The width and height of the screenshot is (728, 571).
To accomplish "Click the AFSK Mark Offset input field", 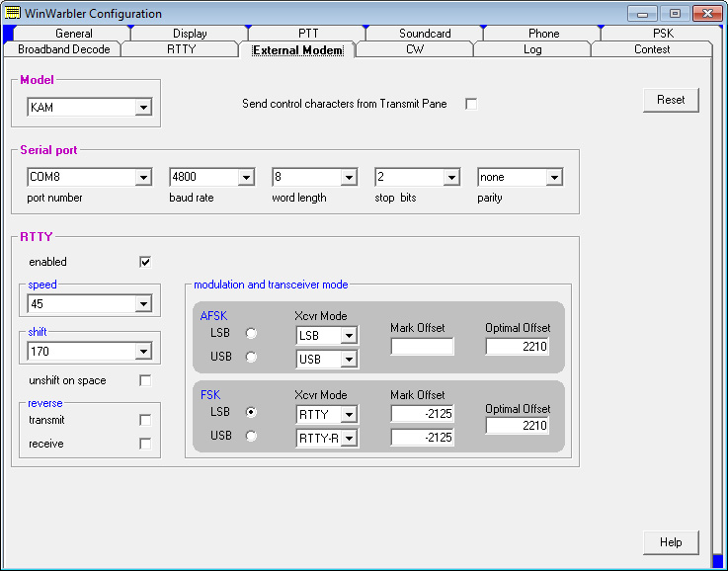I will pos(422,347).
